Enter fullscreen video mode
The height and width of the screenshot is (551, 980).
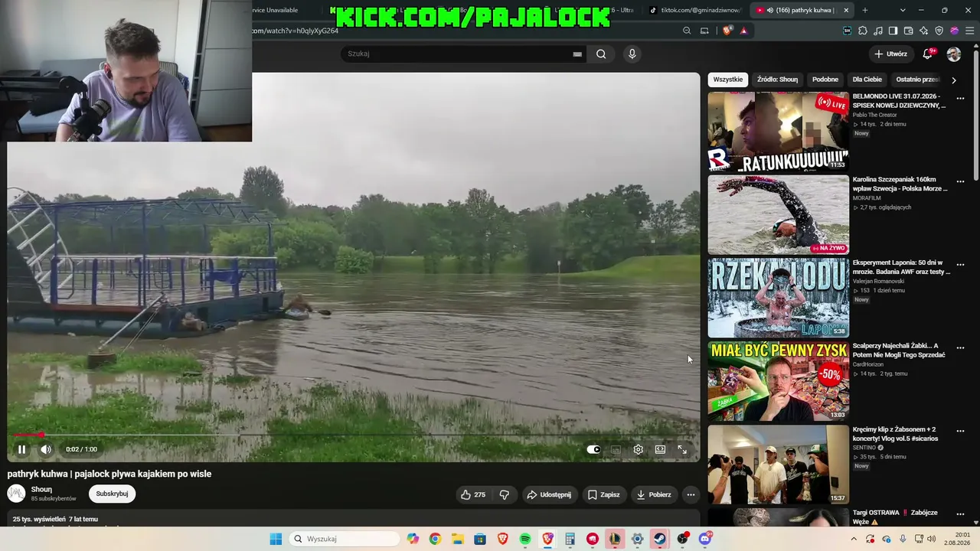click(x=682, y=449)
